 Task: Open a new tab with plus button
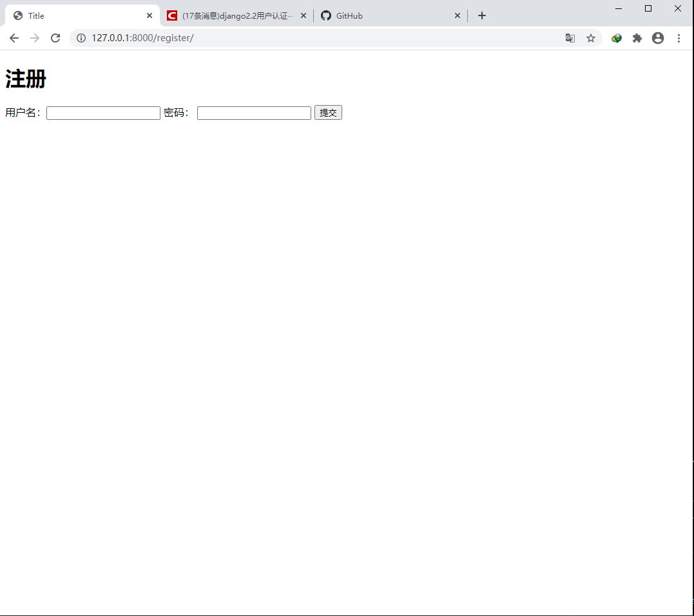coord(482,15)
